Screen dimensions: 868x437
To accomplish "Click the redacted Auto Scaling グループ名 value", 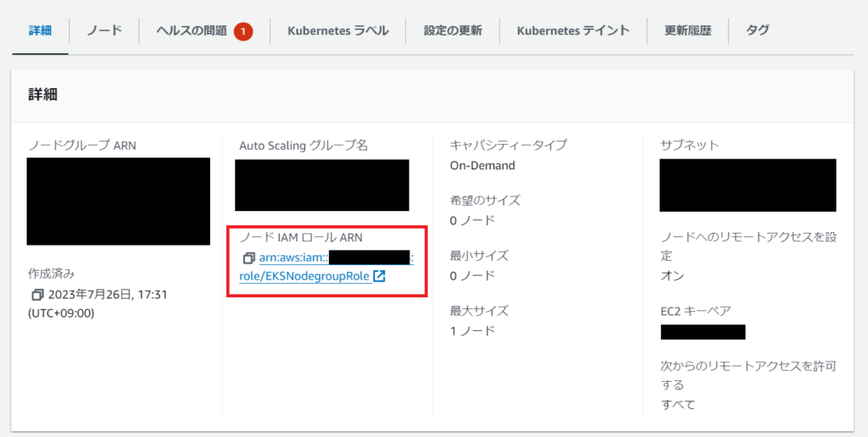I will (x=321, y=185).
